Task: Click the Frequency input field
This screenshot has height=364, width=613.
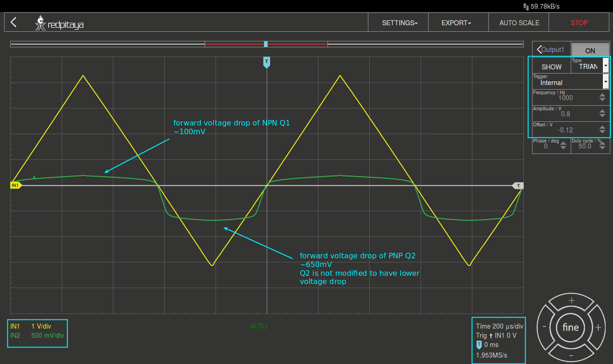Action: 565,97
